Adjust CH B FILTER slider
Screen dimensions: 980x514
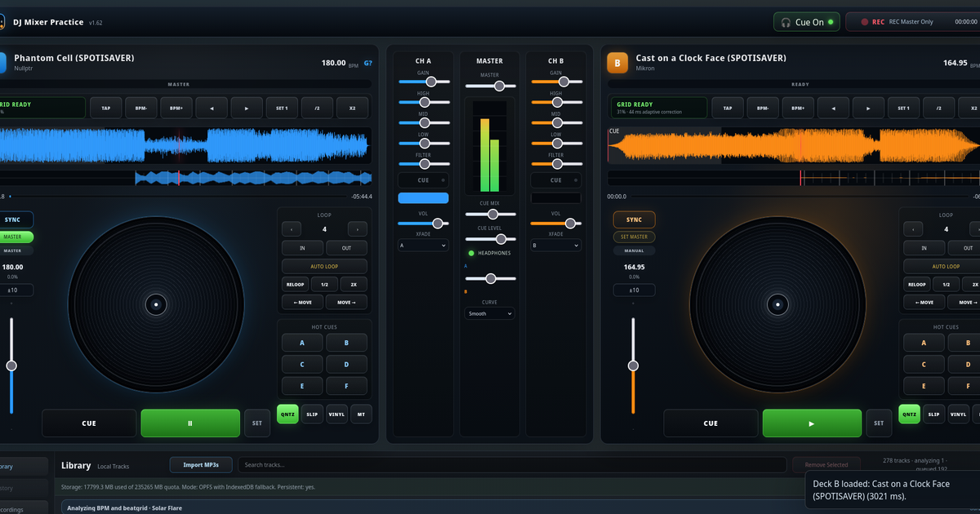pyautogui.click(x=556, y=163)
